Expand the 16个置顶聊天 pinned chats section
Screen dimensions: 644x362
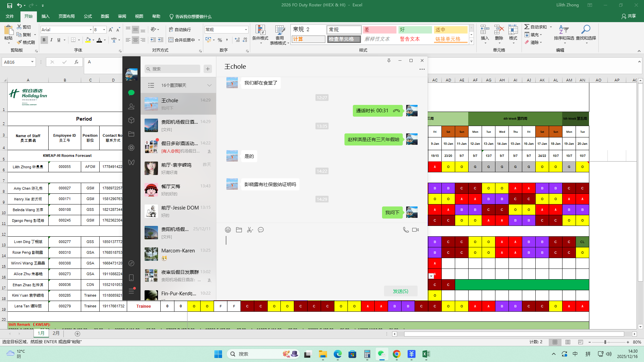click(209, 85)
